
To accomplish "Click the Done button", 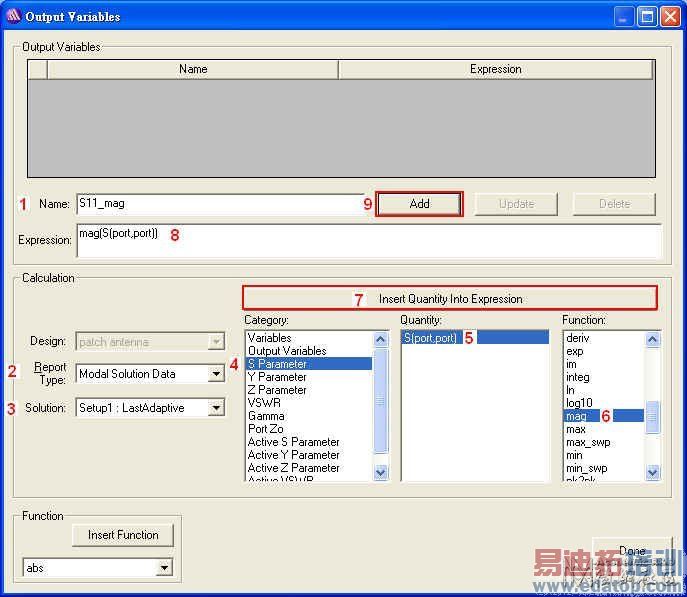I will tap(632, 551).
